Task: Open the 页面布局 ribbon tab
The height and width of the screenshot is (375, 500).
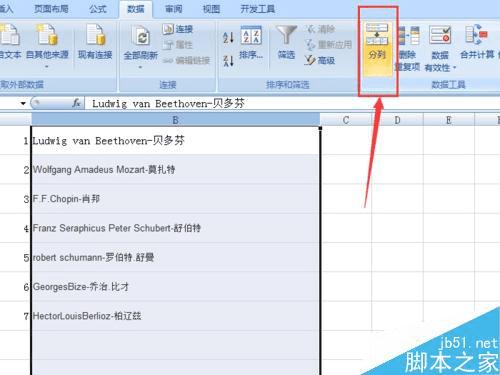Action: click(51, 9)
